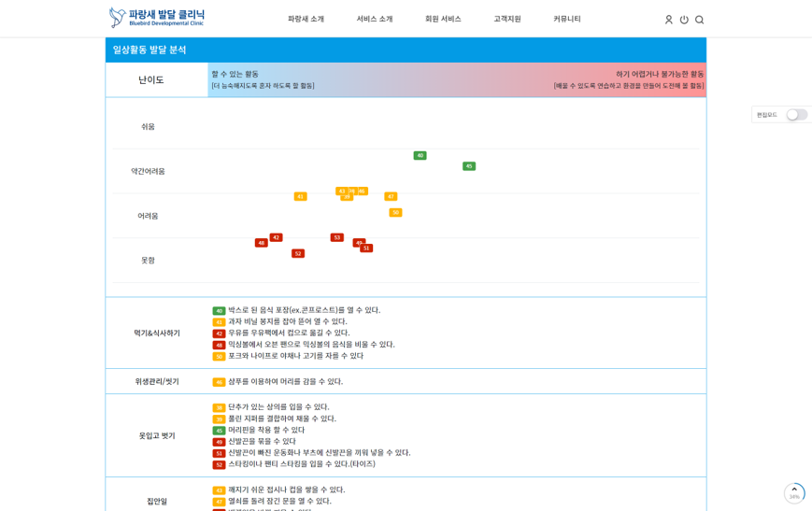The image size is (812, 511).
Task: Open the search magnifier icon
Action: point(699,20)
